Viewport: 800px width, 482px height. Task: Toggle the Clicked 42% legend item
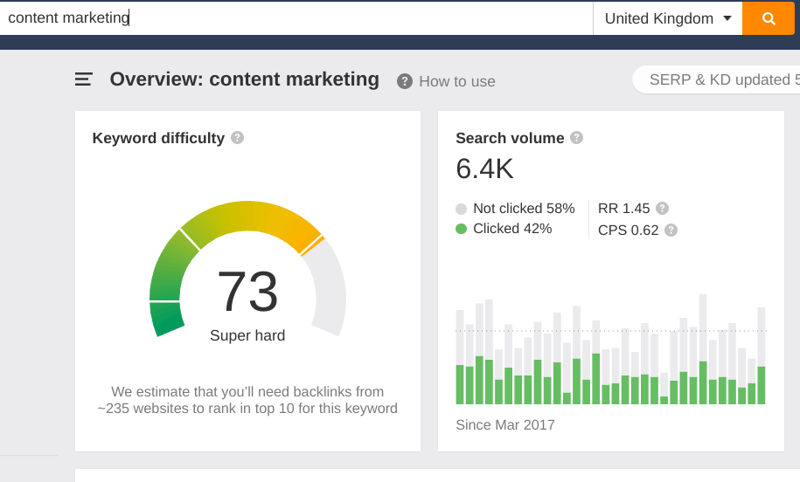(x=503, y=229)
